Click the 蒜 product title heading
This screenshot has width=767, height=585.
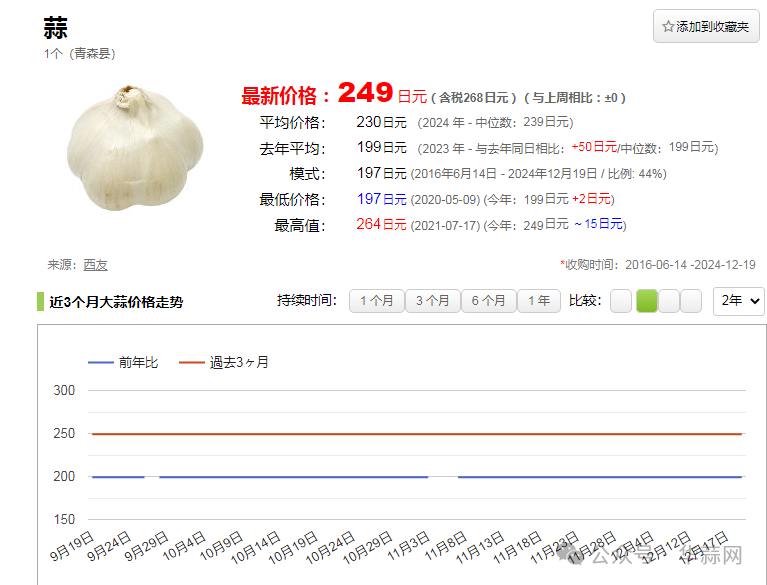coord(56,28)
